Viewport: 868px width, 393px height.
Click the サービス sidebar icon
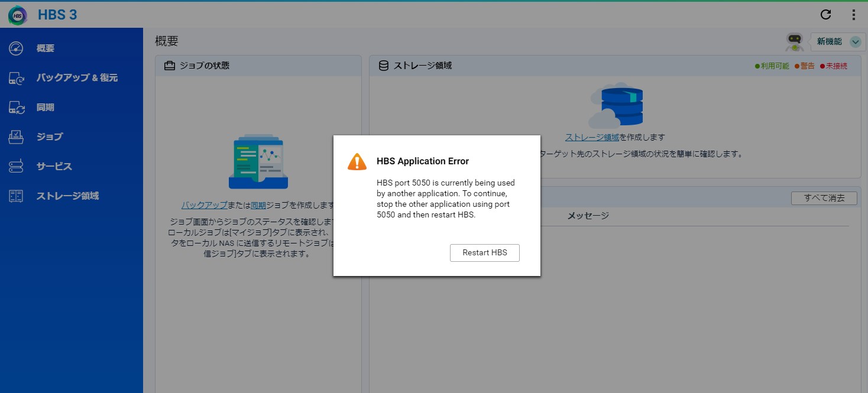(16, 166)
